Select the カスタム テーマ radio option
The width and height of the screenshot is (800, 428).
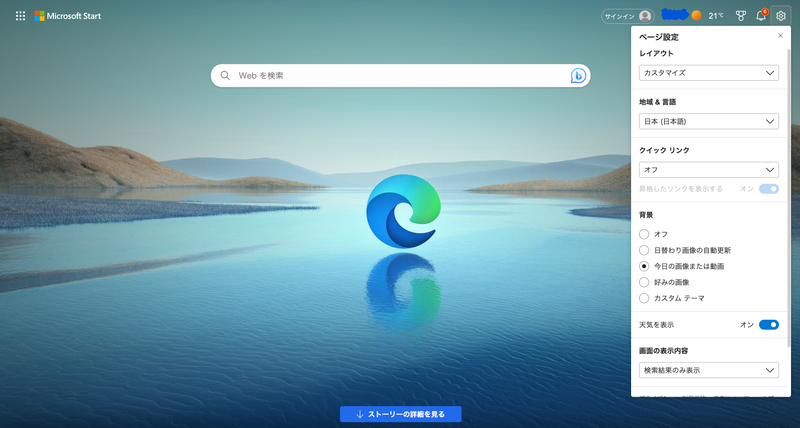644,298
